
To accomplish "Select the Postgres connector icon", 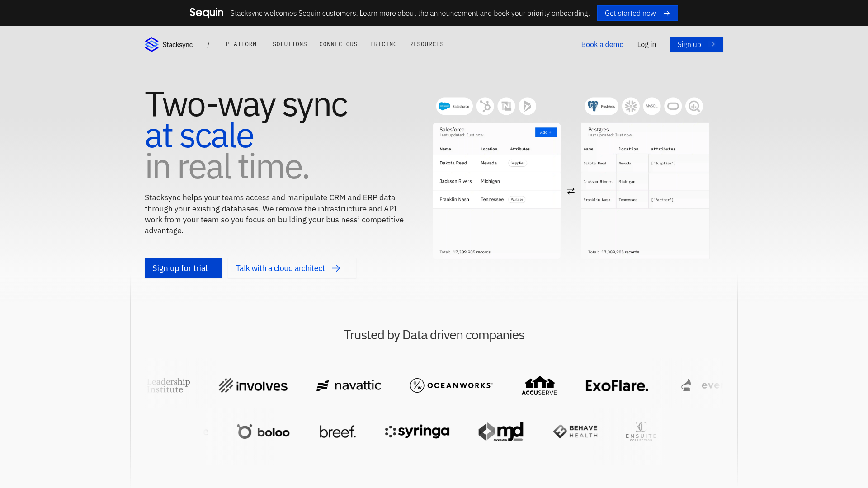I will point(601,106).
